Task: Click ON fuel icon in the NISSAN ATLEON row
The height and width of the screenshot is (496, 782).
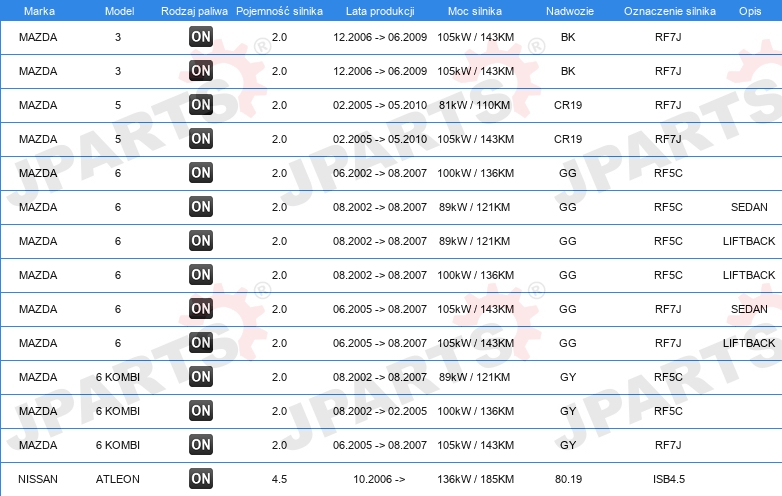Action: coord(201,479)
